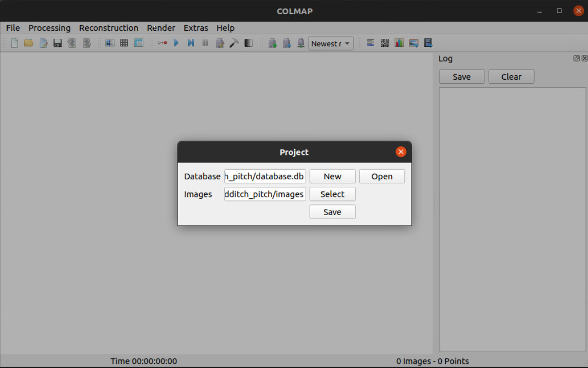Screen dimensions: 588x368
Task: Open project via the folder toolbar icon
Action: (29, 43)
